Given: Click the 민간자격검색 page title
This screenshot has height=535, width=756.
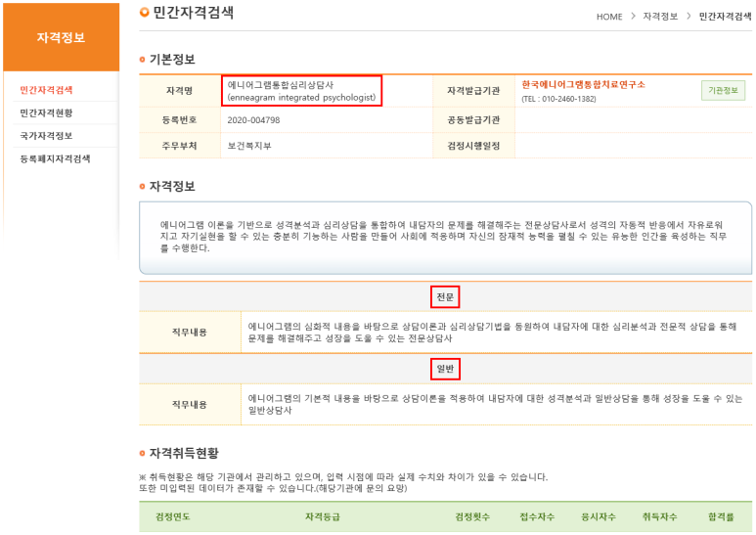Looking at the screenshot, I should [x=194, y=13].
